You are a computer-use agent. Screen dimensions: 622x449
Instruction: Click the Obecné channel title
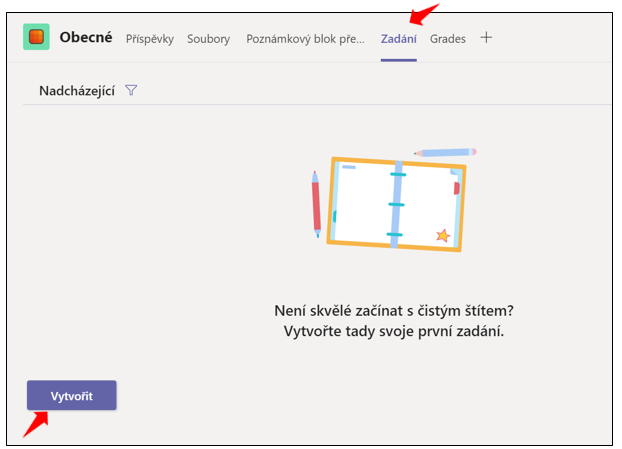point(86,37)
